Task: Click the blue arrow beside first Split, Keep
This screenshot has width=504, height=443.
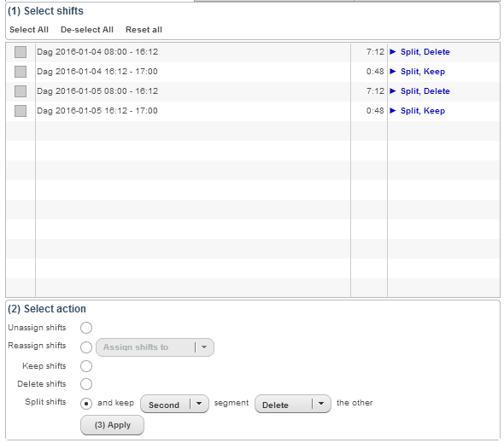Action: tap(392, 72)
